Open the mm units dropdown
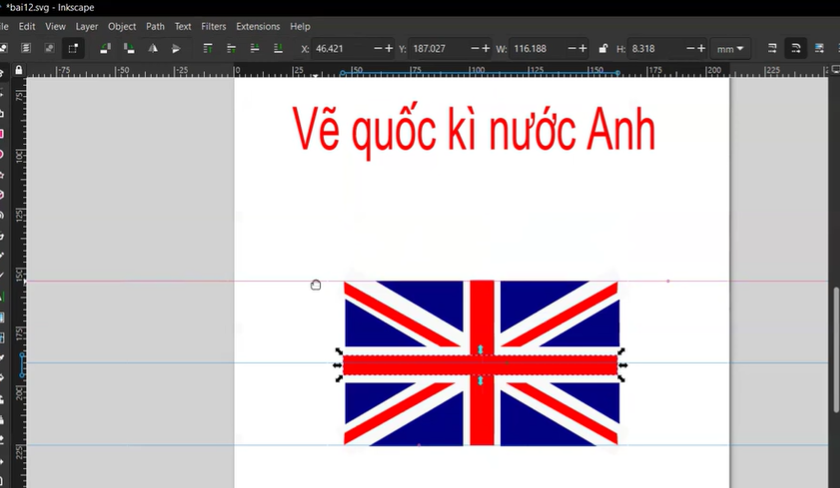Viewport: 840px width, 488px height. [x=731, y=48]
